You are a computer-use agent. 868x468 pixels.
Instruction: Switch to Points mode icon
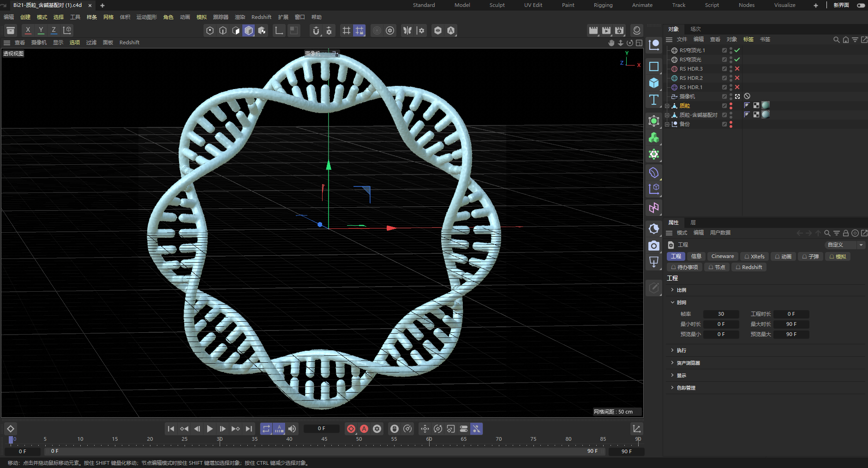point(210,30)
